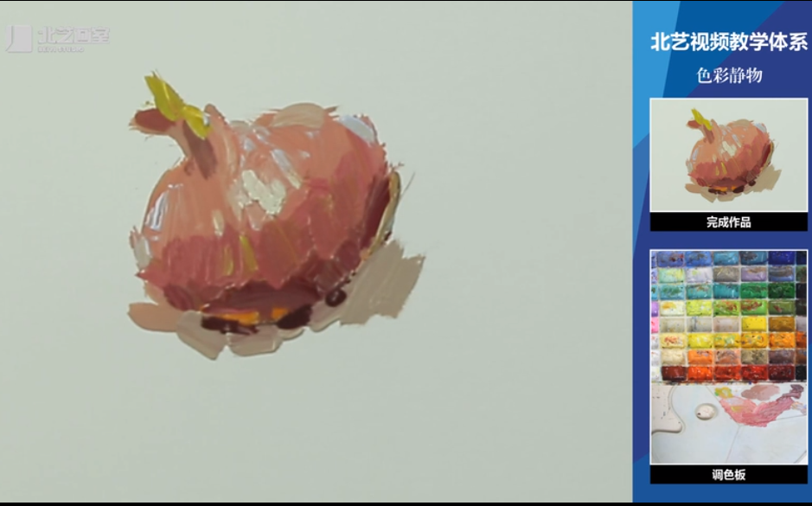Select the 色彩静物 subtitle text

click(729, 75)
